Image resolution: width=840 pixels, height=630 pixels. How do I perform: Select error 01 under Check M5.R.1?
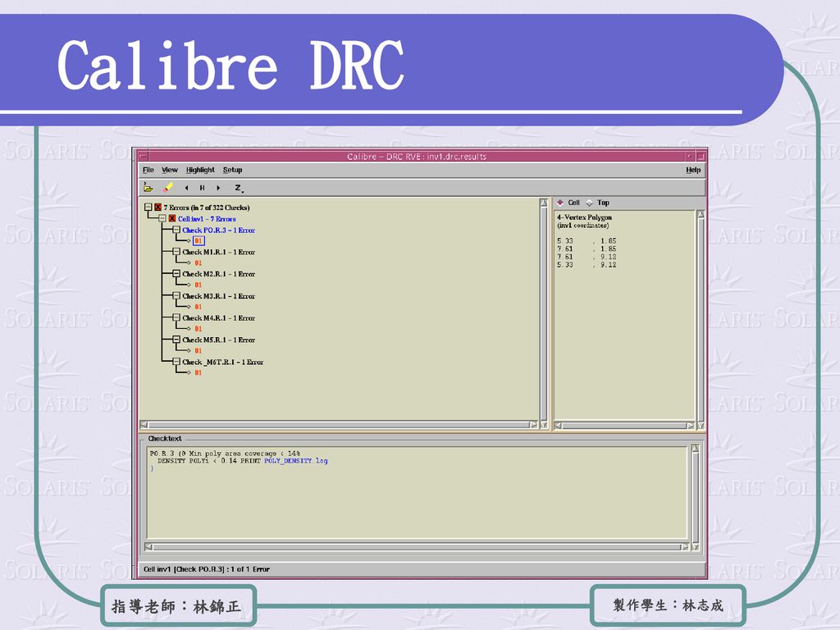click(199, 351)
